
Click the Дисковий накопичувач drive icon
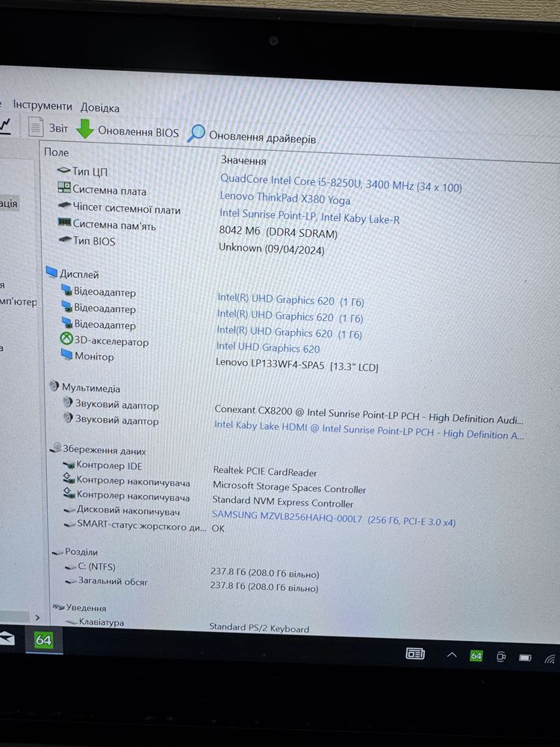click(x=70, y=509)
